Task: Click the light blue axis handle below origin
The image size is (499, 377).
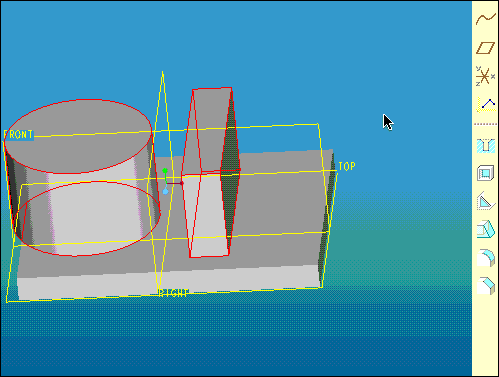Action: coord(165,191)
